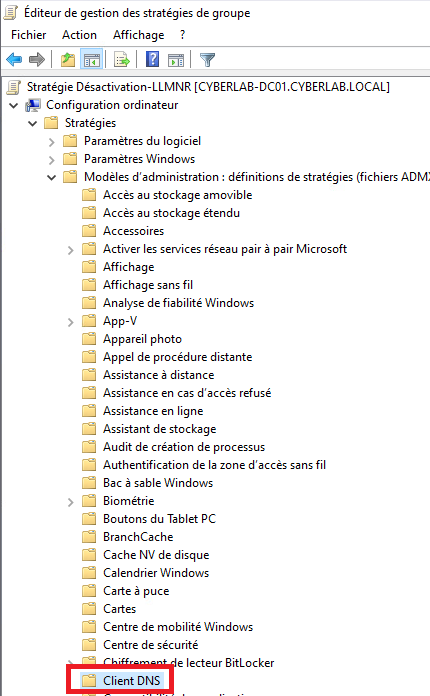Viewport: 430px width, 696px height.
Task: Expand the App-V folder chevron
Action: (71, 322)
